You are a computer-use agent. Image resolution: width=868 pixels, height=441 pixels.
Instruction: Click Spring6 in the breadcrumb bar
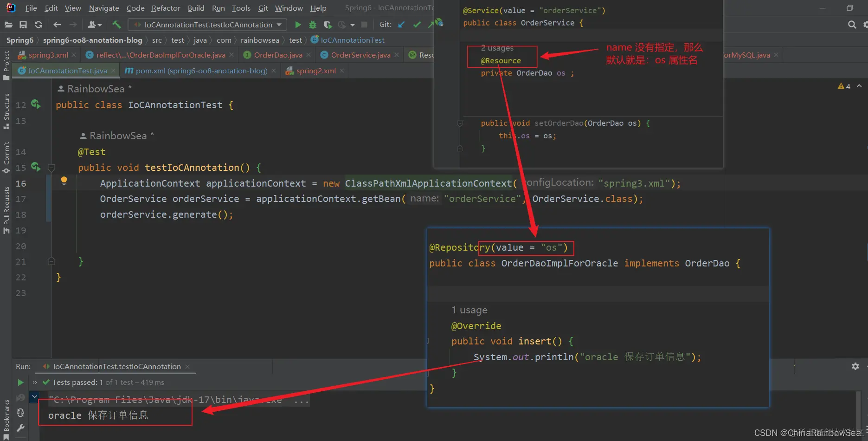pyautogui.click(x=20, y=40)
